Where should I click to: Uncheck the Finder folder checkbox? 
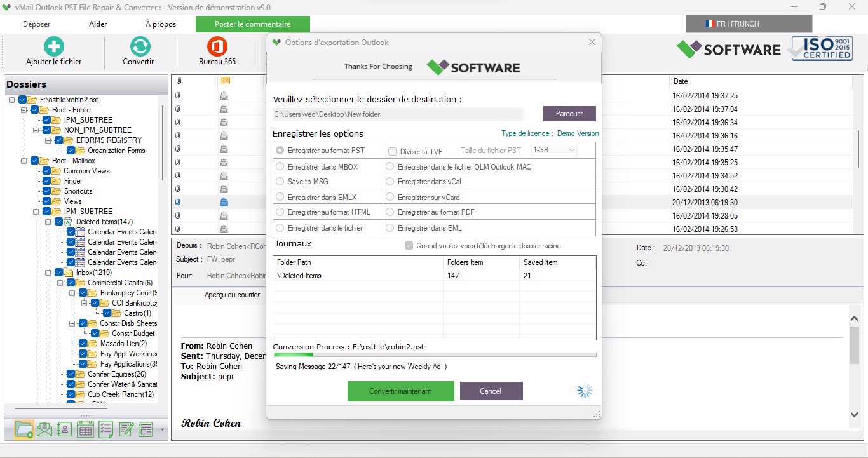(47, 181)
